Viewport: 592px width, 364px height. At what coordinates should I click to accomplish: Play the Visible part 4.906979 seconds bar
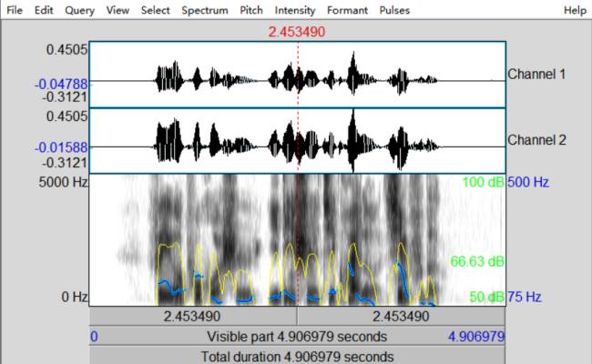297,336
